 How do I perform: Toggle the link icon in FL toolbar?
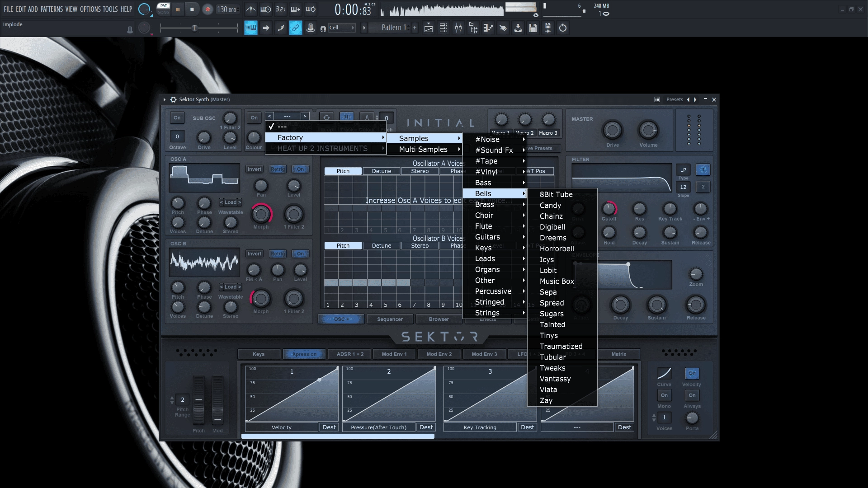pos(295,28)
